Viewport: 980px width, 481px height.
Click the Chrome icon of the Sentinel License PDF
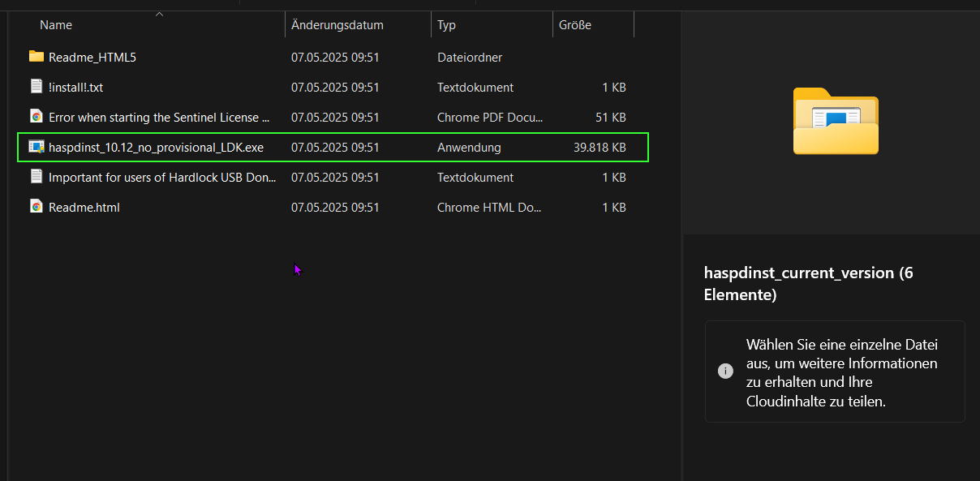36,117
